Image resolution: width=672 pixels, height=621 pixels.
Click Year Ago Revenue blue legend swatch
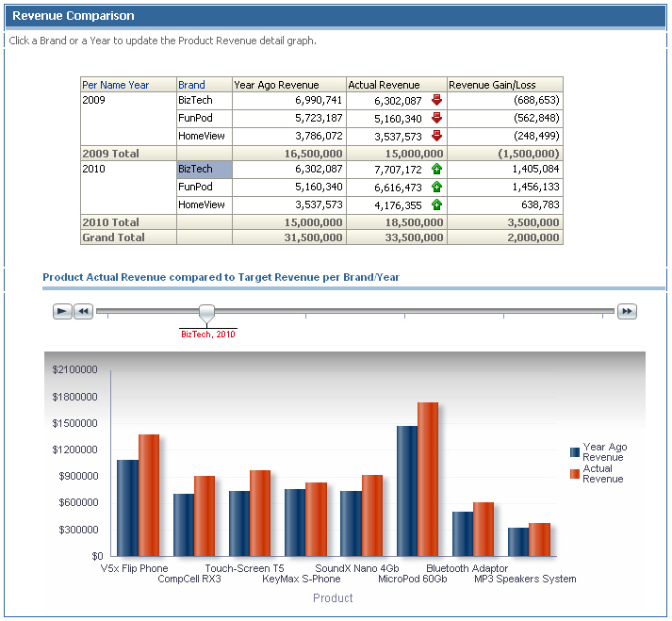coord(574,452)
